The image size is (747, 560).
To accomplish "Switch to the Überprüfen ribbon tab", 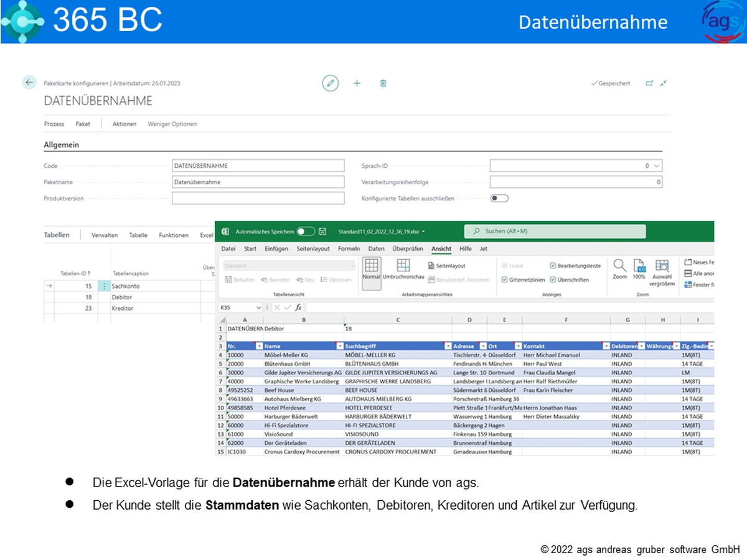I will click(408, 249).
